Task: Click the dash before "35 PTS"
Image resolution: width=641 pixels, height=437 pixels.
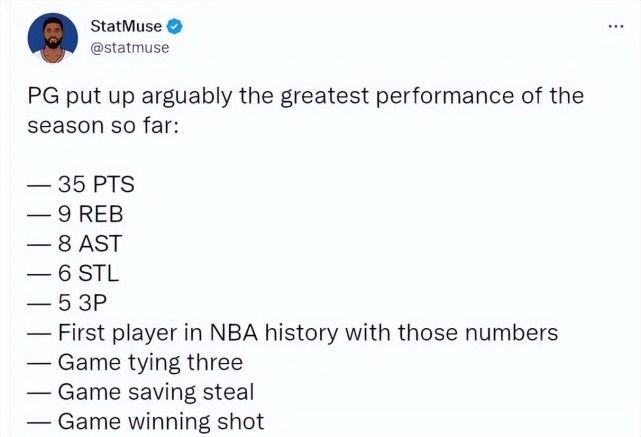Action: pyautogui.click(x=40, y=184)
